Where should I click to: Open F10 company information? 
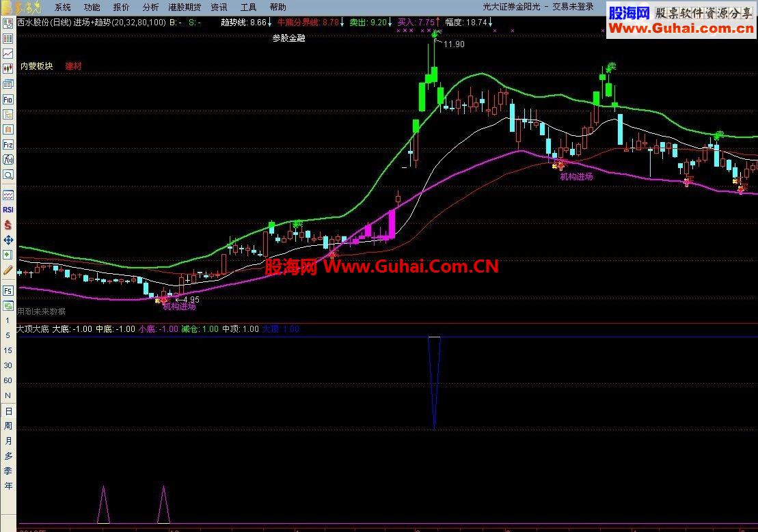click(8, 100)
